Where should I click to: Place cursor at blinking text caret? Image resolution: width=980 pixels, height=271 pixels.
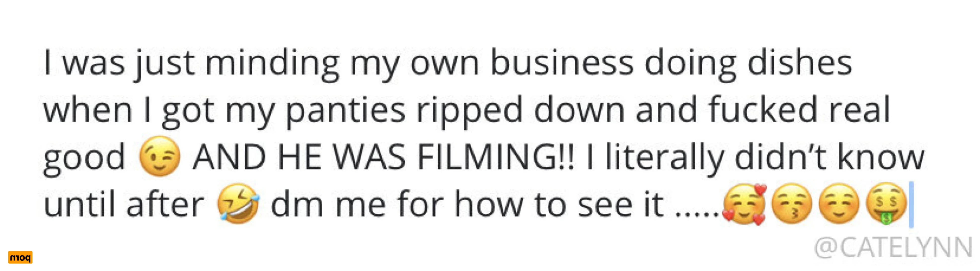(911, 205)
